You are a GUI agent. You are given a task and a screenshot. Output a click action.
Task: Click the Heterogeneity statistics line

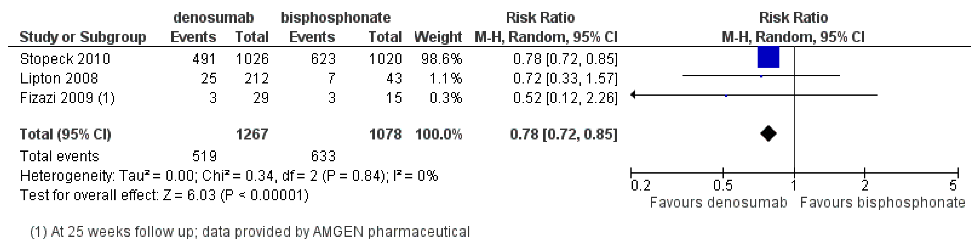(229, 176)
